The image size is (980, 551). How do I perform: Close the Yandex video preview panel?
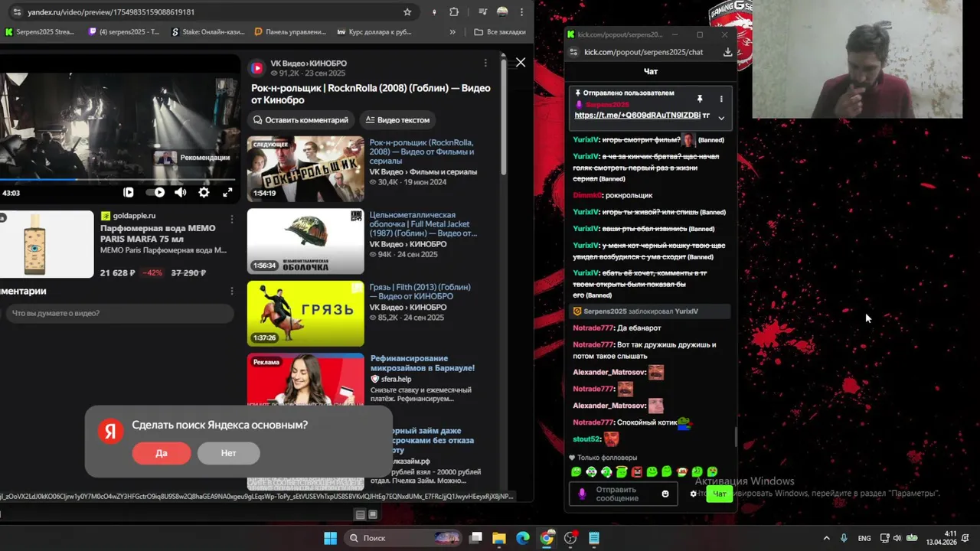coord(521,62)
